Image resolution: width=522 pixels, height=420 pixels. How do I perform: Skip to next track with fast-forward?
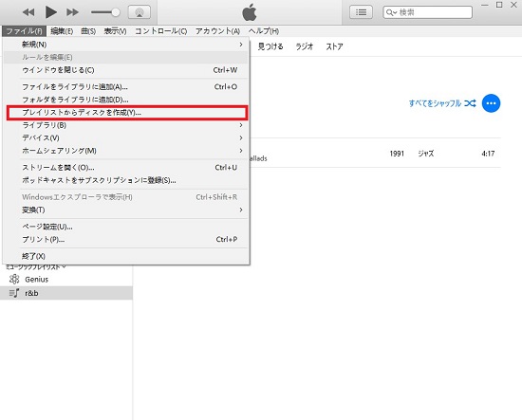[72, 12]
